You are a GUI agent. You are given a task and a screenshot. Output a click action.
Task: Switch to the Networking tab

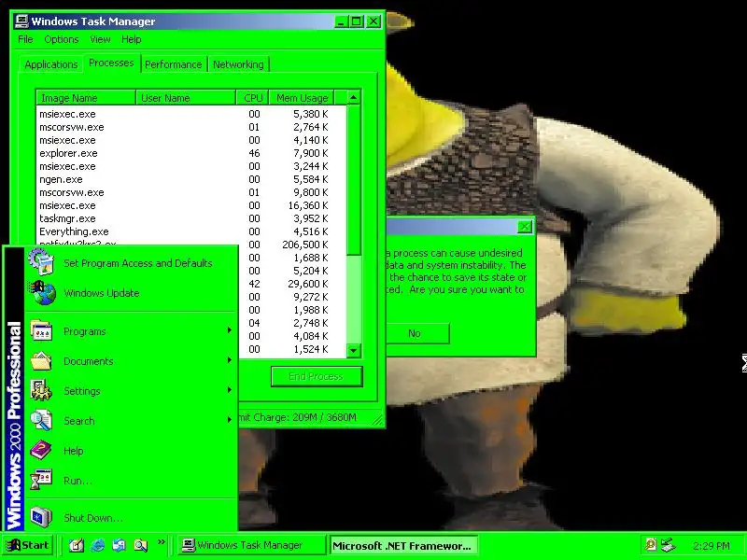point(238,64)
